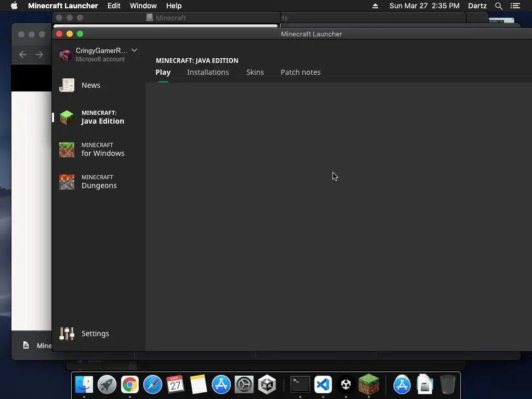The image size is (532, 399).
Task: Open the Help menu in menu bar
Action: [174, 6]
